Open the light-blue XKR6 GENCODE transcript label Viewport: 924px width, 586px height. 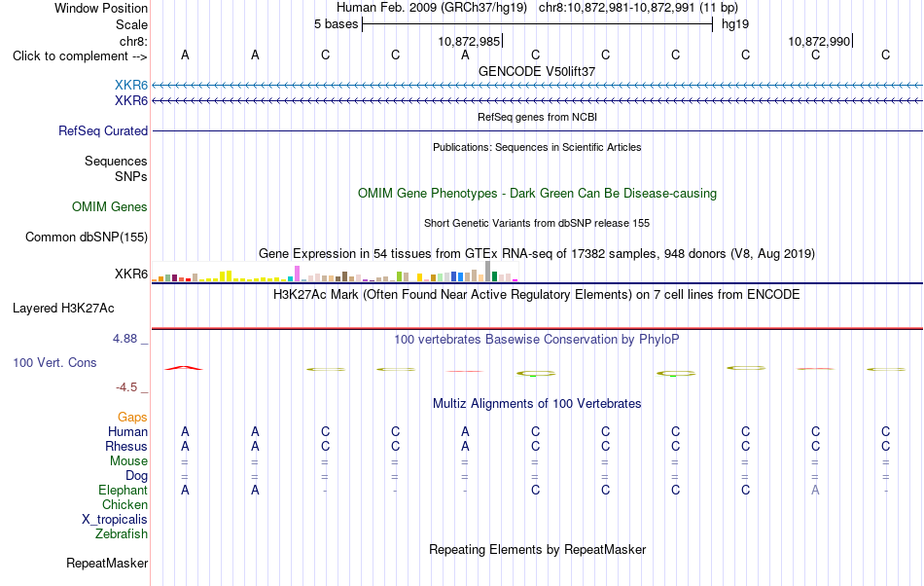point(131,86)
